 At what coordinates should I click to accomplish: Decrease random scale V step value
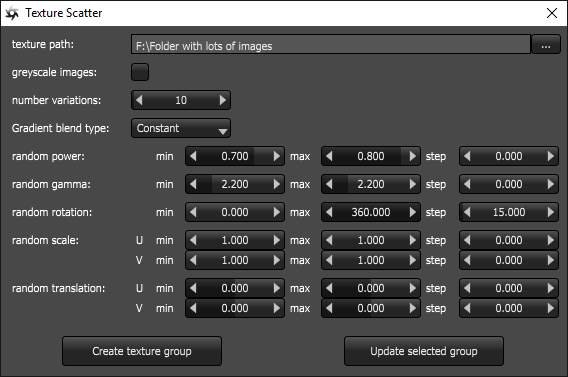point(467,260)
